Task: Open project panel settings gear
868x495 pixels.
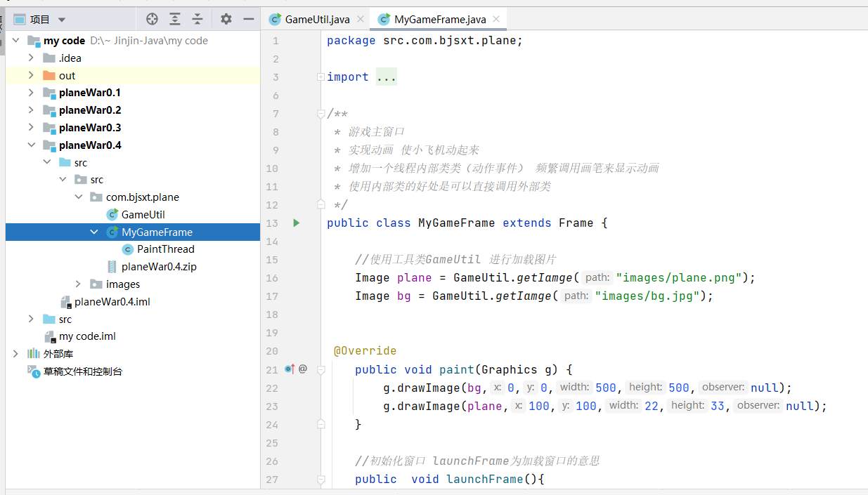Action: [x=226, y=19]
